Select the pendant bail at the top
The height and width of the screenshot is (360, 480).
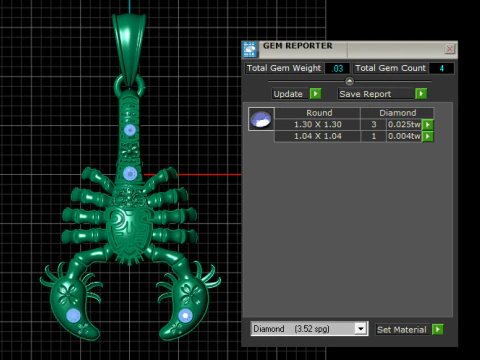[x=129, y=47]
